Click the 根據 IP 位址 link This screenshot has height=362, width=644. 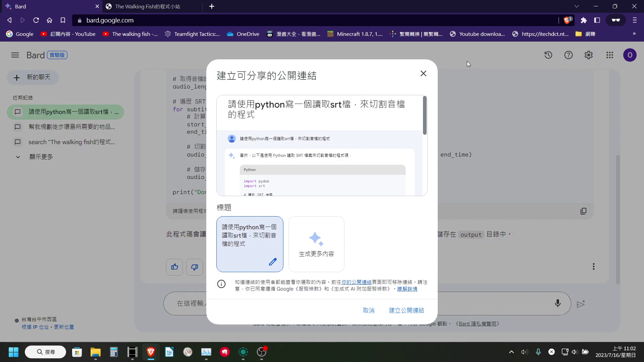click(x=35, y=327)
